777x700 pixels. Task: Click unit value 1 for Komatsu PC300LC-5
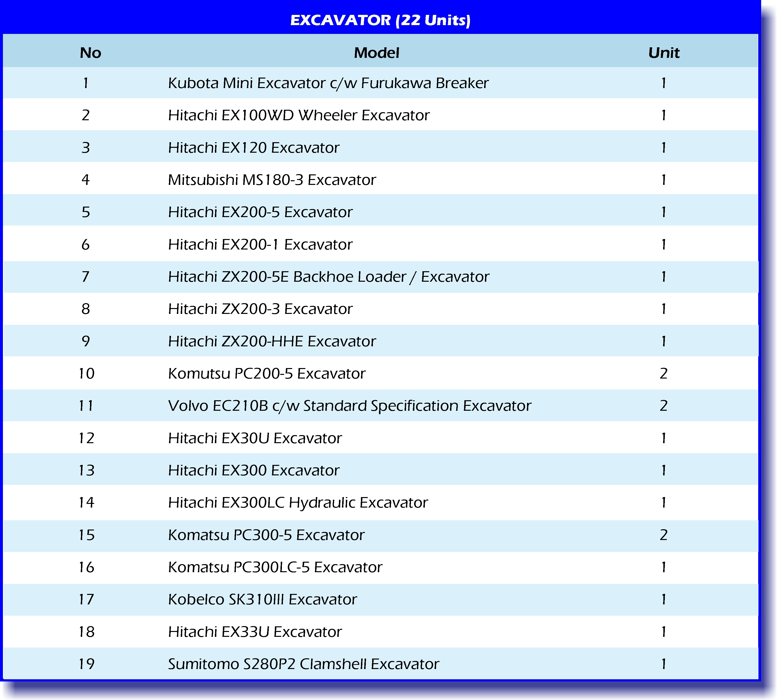(x=664, y=567)
